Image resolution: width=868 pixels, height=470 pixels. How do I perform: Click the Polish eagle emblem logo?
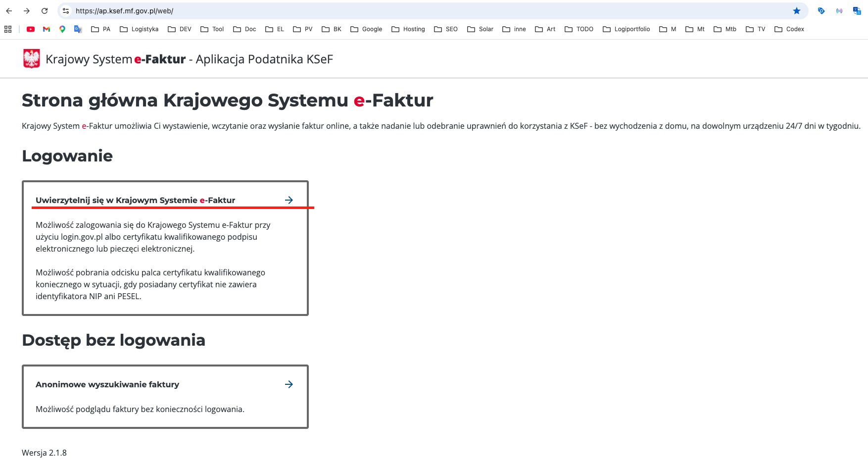[x=32, y=59]
